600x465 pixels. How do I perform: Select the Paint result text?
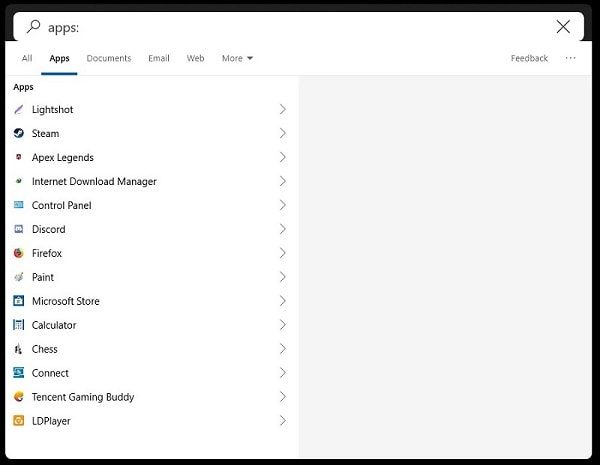pyautogui.click(x=43, y=277)
